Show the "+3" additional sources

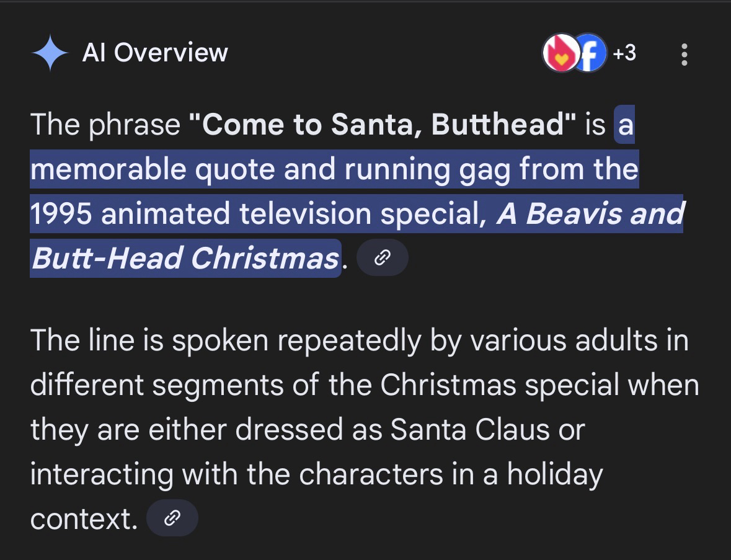[x=624, y=53]
